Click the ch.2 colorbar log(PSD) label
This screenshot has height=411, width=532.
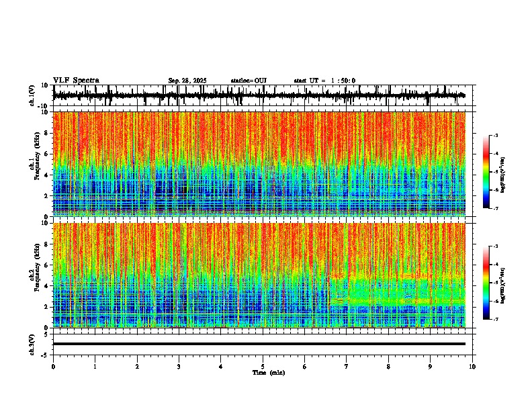(502, 285)
